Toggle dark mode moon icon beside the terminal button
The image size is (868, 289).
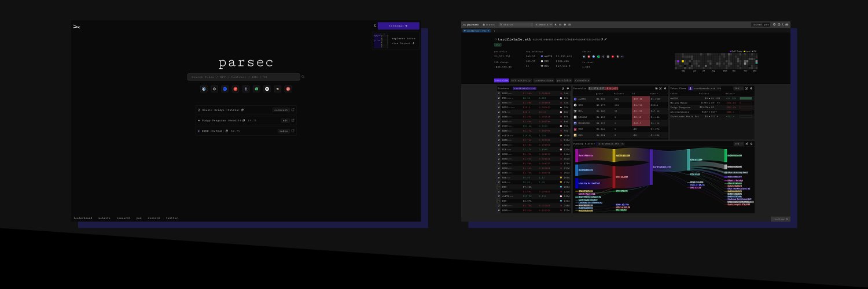(x=375, y=26)
